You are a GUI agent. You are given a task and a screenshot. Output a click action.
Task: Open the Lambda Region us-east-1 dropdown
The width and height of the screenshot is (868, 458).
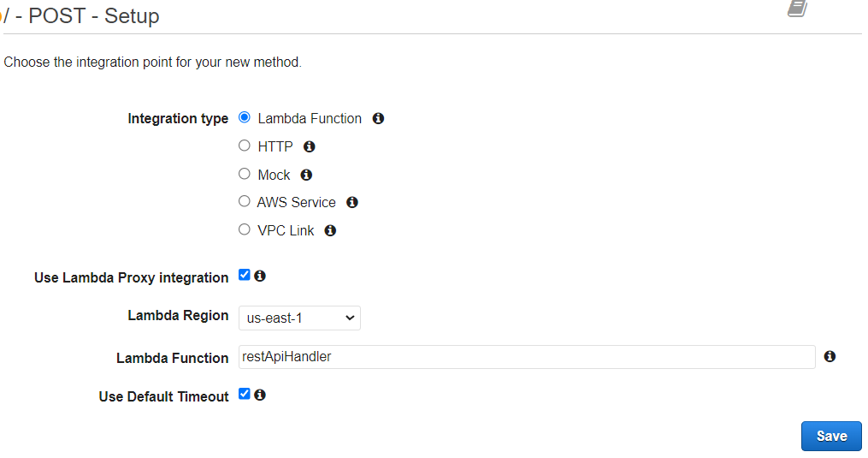299,318
